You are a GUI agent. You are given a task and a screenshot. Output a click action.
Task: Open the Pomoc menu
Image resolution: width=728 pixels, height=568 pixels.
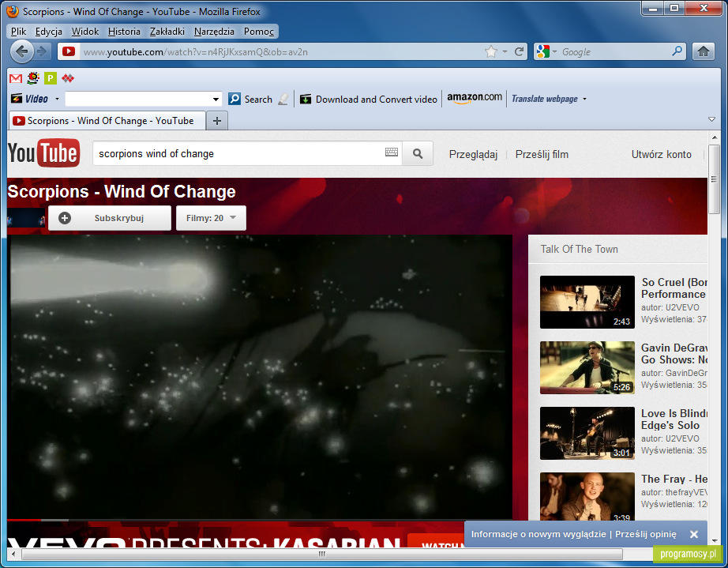coord(259,32)
